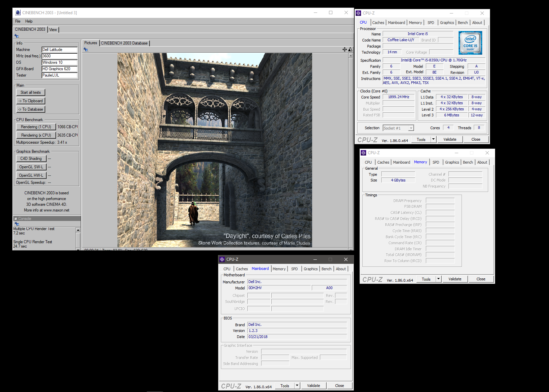Click the Machine field containing Dell Latitude
Viewport: 549px width, 392px height.
pyautogui.click(x=59, y=50)
